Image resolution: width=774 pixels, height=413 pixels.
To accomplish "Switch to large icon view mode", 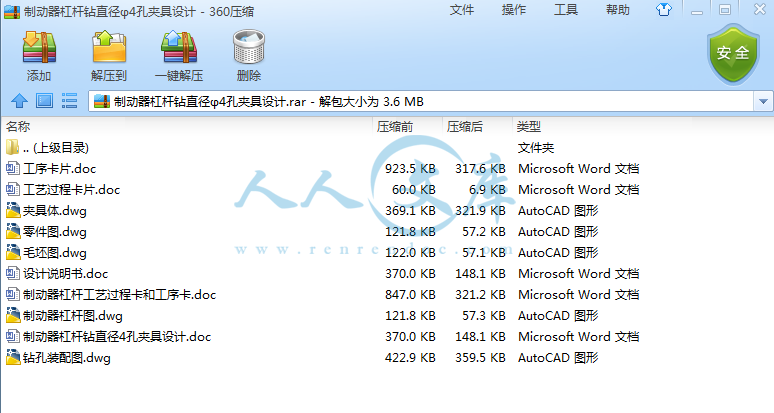I will point(44,101).
